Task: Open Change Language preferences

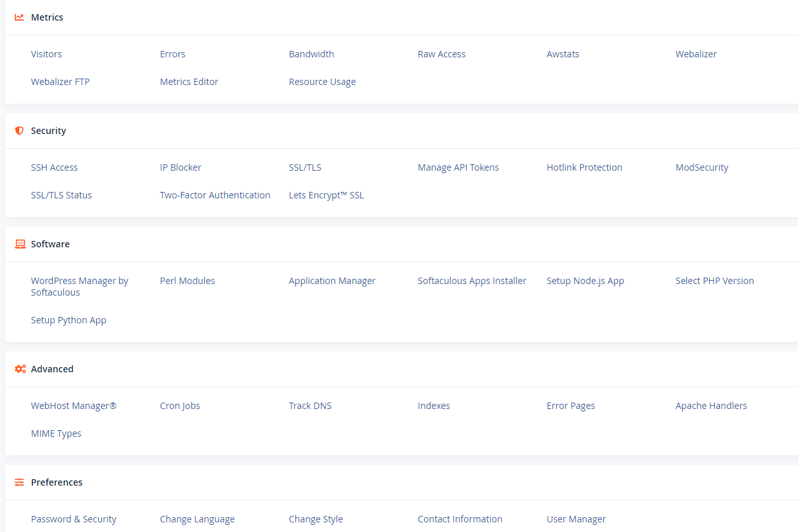Action: [197, 519]
